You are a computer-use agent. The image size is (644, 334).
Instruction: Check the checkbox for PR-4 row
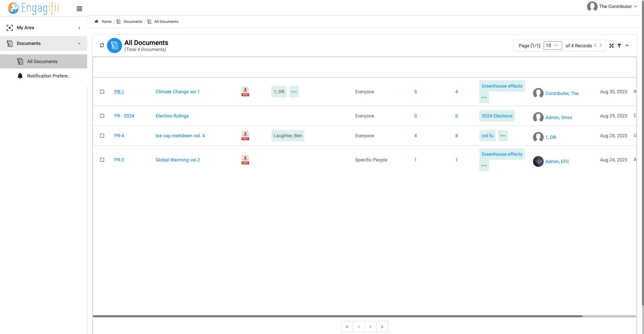coord(102,136)
